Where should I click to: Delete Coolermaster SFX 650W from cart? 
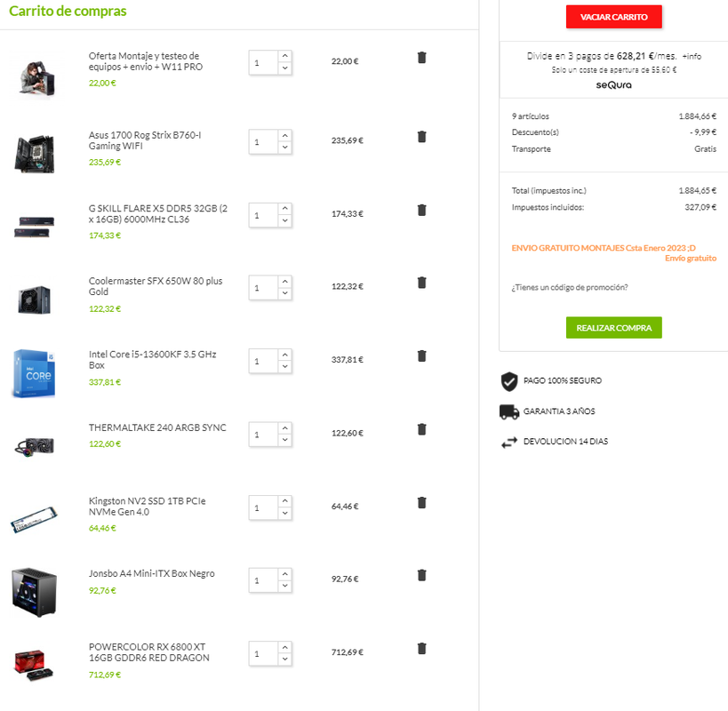coord(421,283)
